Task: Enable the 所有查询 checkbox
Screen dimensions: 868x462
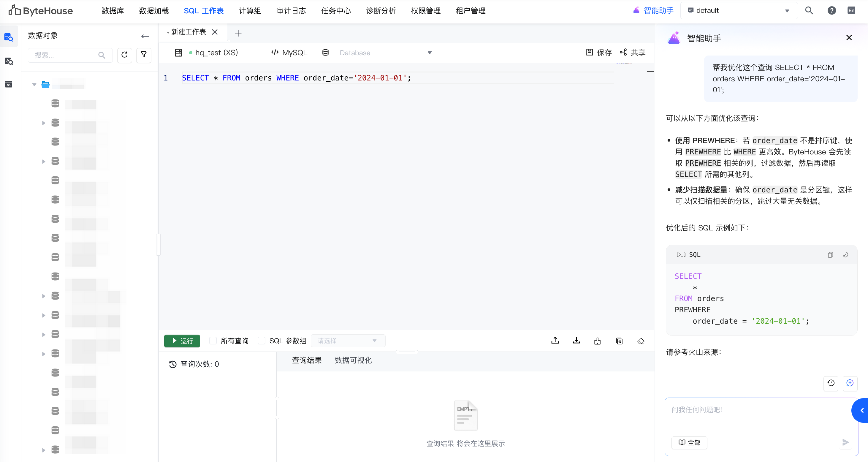Action: (x=213, y=341)
